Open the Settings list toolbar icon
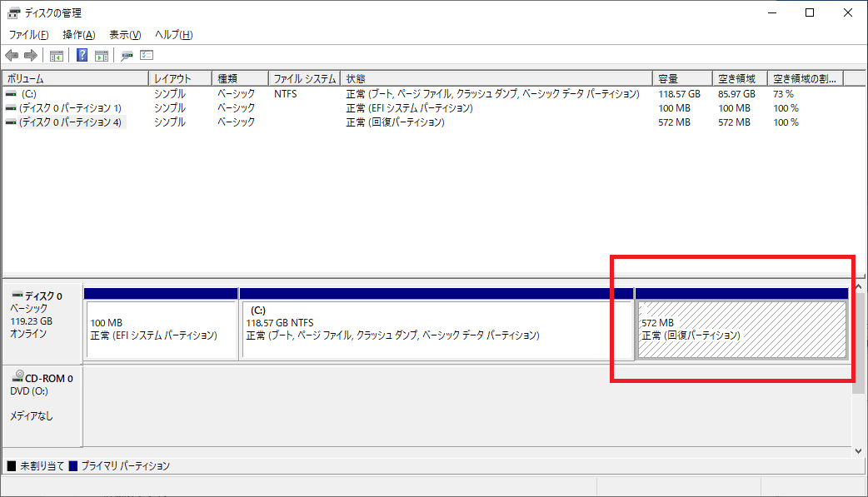The width and height of the screenshot is (868, 497). click(x=147, y=55)
